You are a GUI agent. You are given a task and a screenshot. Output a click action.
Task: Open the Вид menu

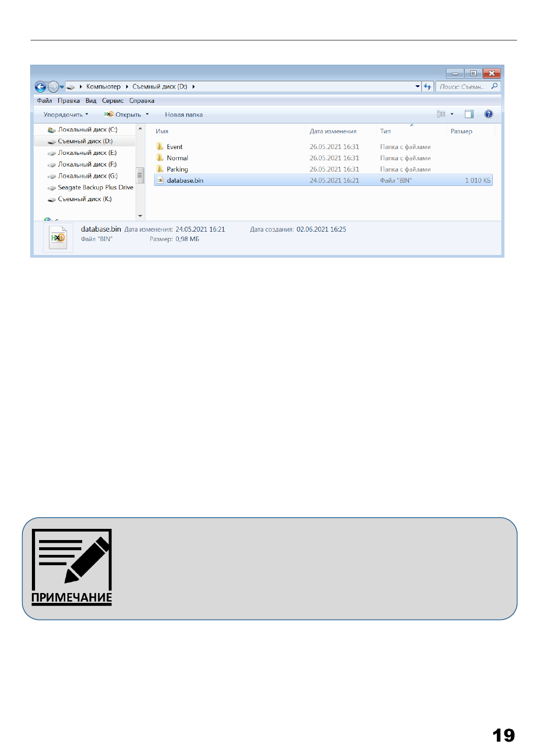pyautogui.click(x=91, y=101)
